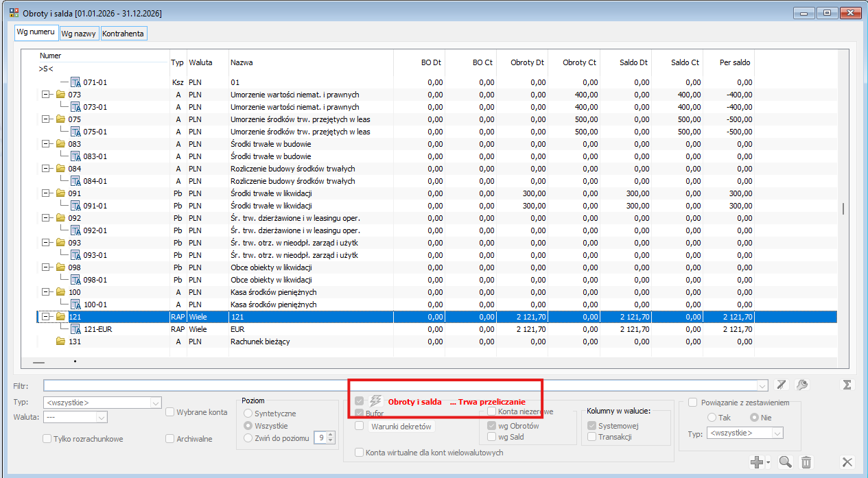
Task: Open the filter builder wrench icon
Action: click(x=801, y=385)
